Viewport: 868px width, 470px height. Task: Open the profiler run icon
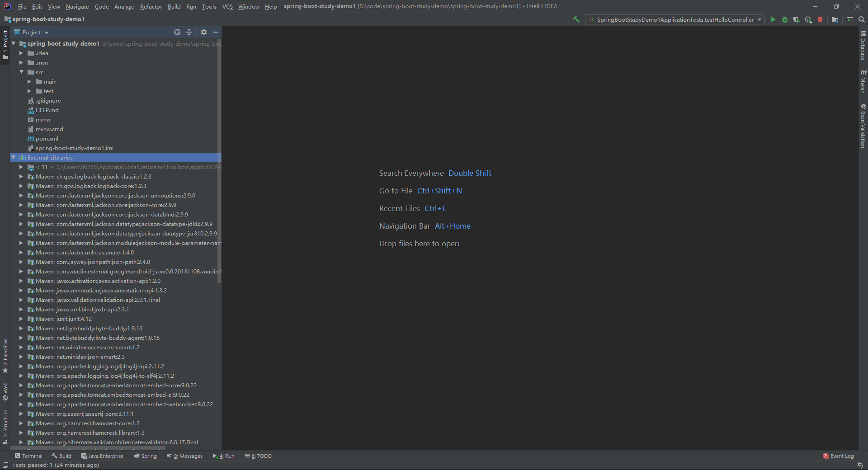point(808,19)
